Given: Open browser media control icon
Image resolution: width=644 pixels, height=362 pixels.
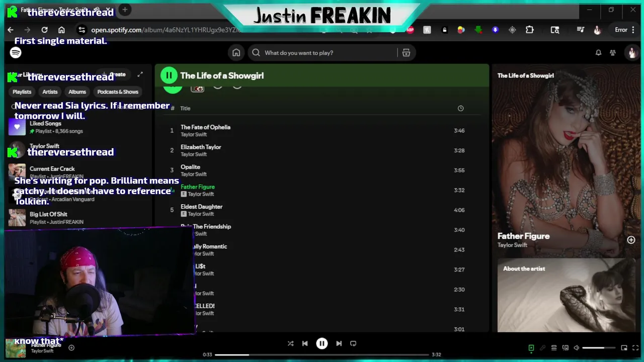Looking at the screenshot, I should pos(580,30).
